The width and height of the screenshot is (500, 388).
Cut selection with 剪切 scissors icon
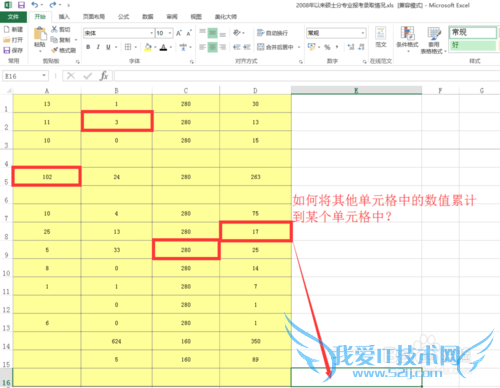[54, 29]
